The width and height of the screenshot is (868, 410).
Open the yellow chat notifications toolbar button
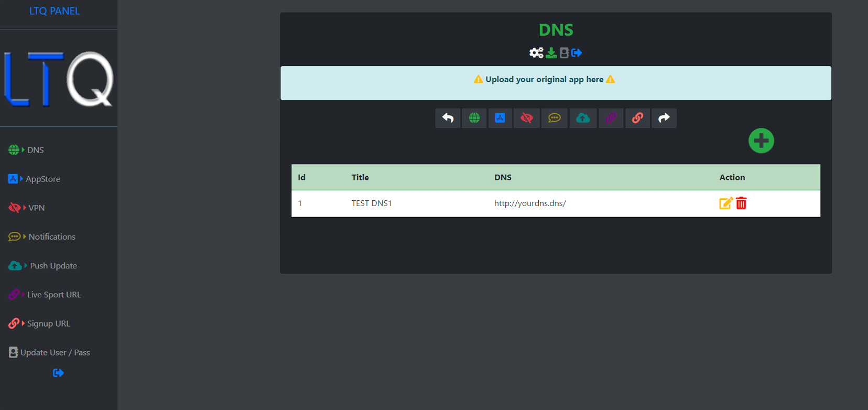(554, 118)
